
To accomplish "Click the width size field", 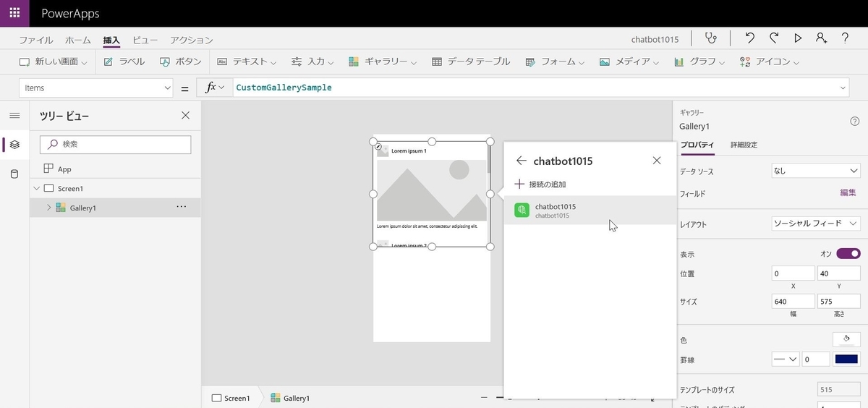I will tap(793, 301).
